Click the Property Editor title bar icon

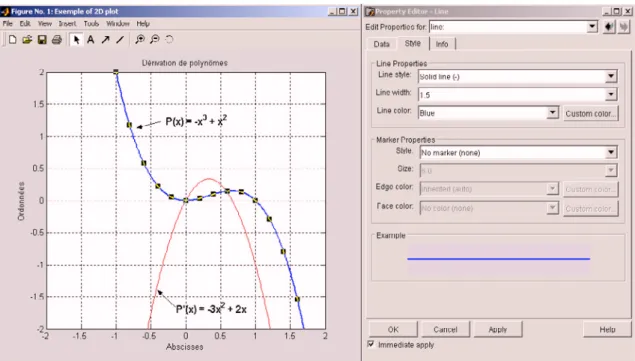click(x=370, y=11)
